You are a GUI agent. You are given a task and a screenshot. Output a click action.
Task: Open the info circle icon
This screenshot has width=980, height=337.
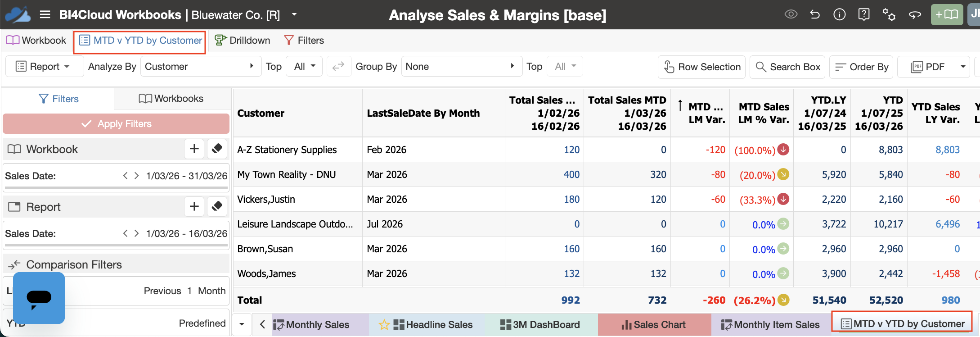coord(839,14)
